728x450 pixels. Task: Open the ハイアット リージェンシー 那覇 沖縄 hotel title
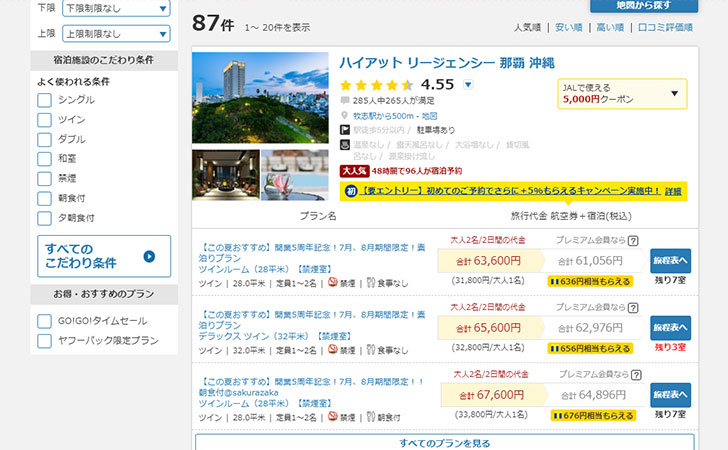[x=447, y=63]
